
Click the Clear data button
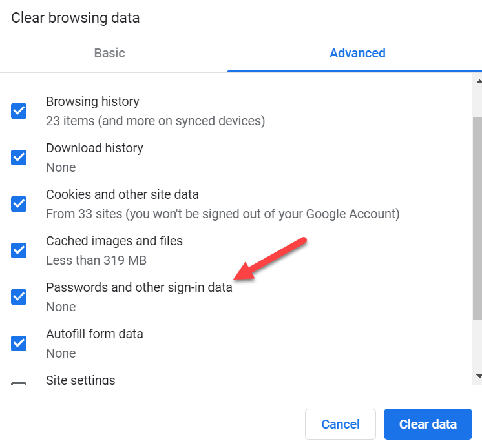coord(428,424)
